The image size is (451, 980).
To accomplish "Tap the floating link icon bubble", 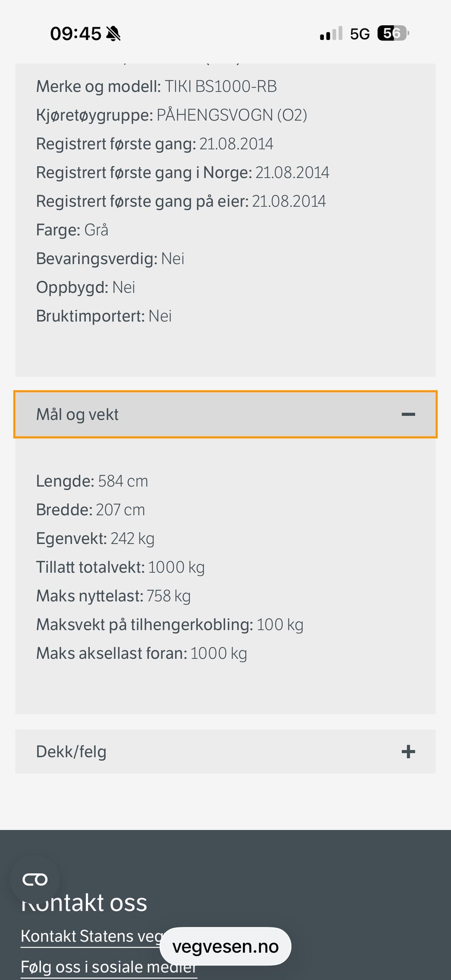I will coord(35,879).
